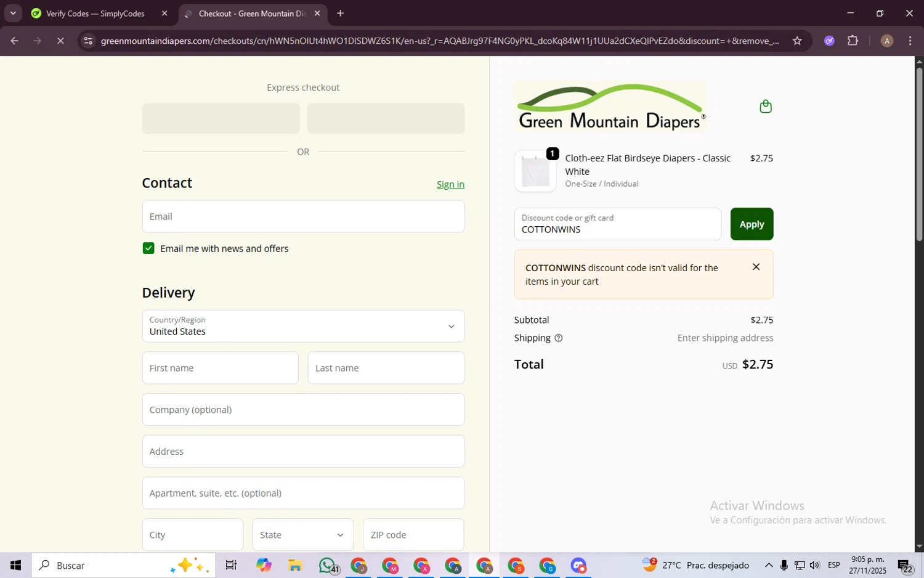Viewport: 924px width, 578px height.
Task: Open the Extensions puzzle icon
Action: pyautogui.click(x=853, y=41)
